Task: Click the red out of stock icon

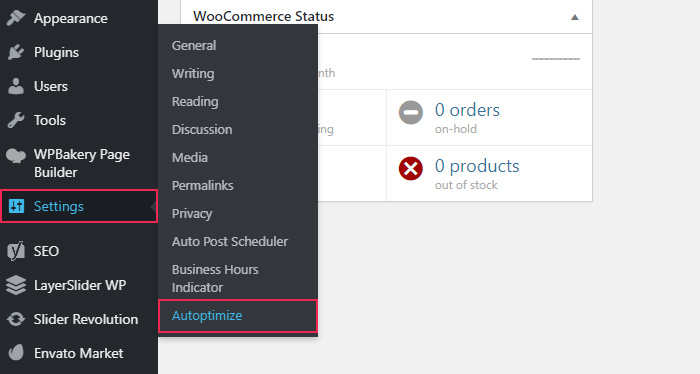Action: tap(411, 169)
